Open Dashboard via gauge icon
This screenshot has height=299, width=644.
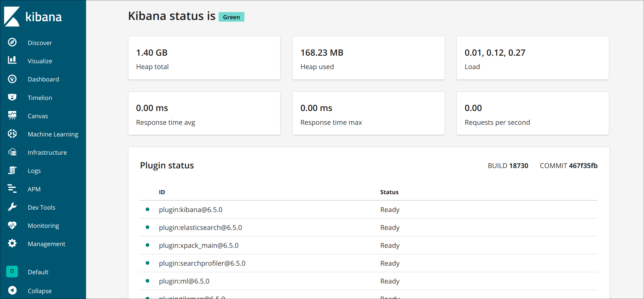[12, 79]
